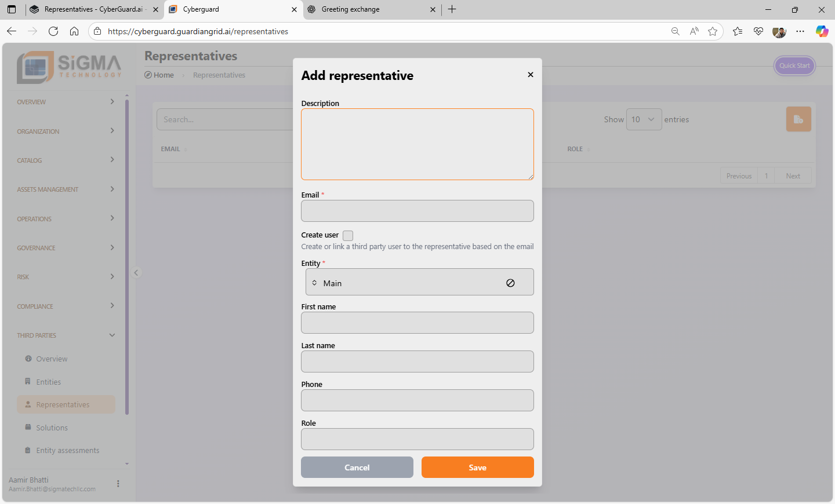Click the orange add representative icon button
Screen dimensions: 835x504
[x=798, y=119]
